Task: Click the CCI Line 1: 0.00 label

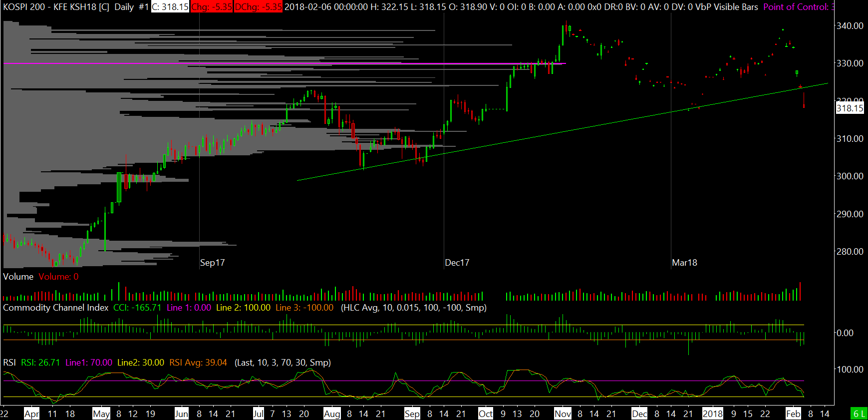Action: point(189,308)
